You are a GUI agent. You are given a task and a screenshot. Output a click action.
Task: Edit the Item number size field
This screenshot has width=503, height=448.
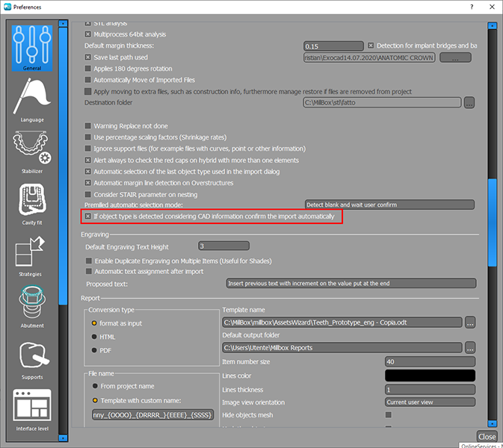[x=430, y=361]
